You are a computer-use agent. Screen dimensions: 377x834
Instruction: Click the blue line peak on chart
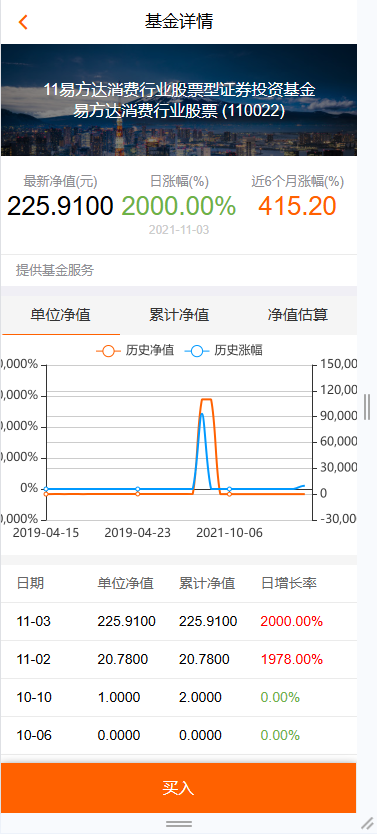tap(202, 414)
